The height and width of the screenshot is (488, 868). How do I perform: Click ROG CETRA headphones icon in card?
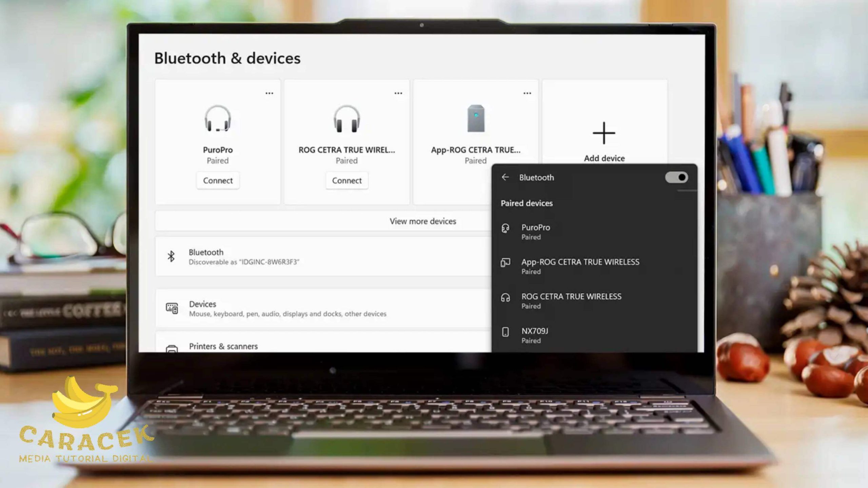pos(347,119)
